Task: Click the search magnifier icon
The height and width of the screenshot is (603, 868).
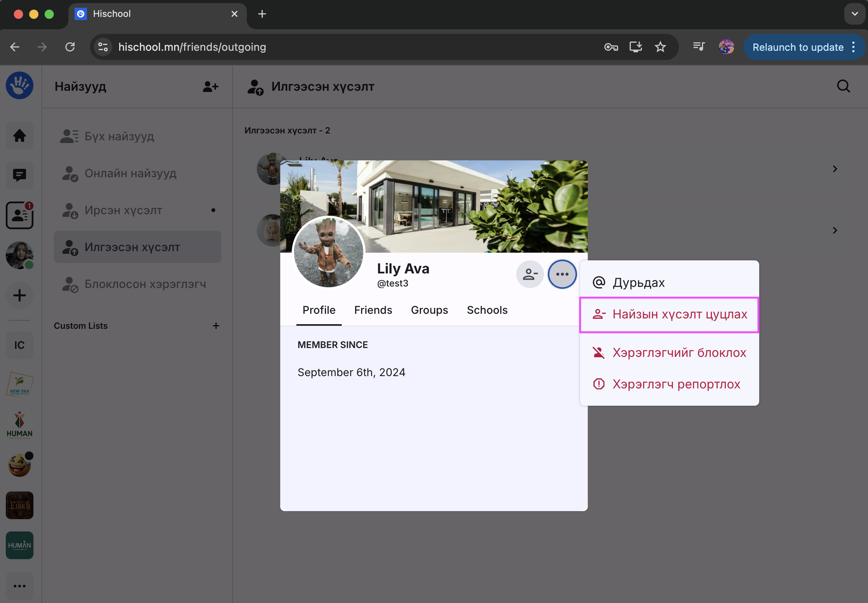Action: click(843, 87)
